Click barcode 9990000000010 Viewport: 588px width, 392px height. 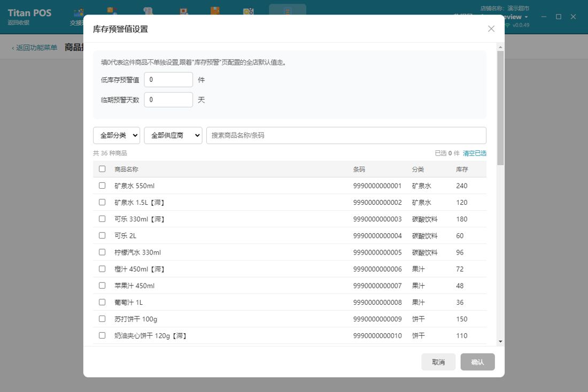click(377, 336)
